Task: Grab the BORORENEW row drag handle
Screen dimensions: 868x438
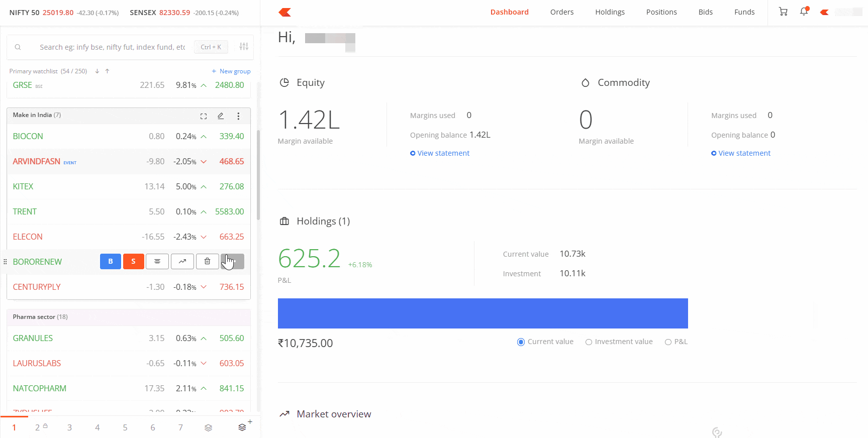Action: coord(5,262)
